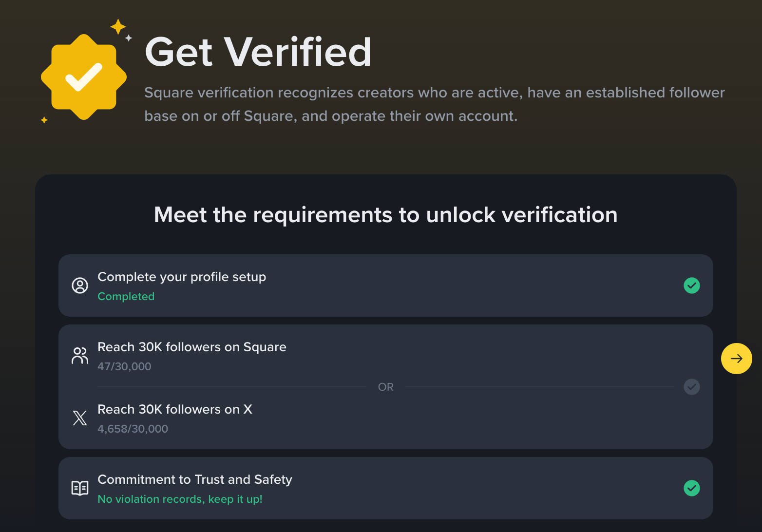Select Commitment to Trust and Safety row
The height and width of the screenshot is (532, 762).
pos(386,488)
